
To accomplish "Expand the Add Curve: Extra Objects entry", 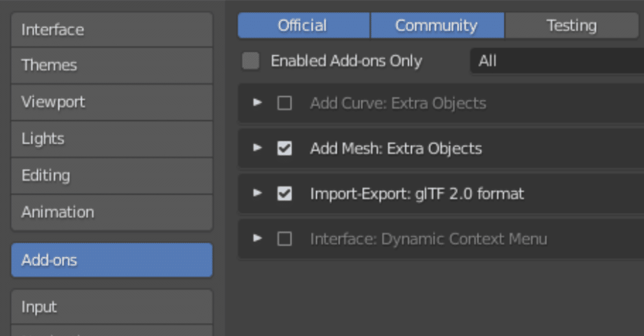I will pyautogui.click(x=258, y=102).
